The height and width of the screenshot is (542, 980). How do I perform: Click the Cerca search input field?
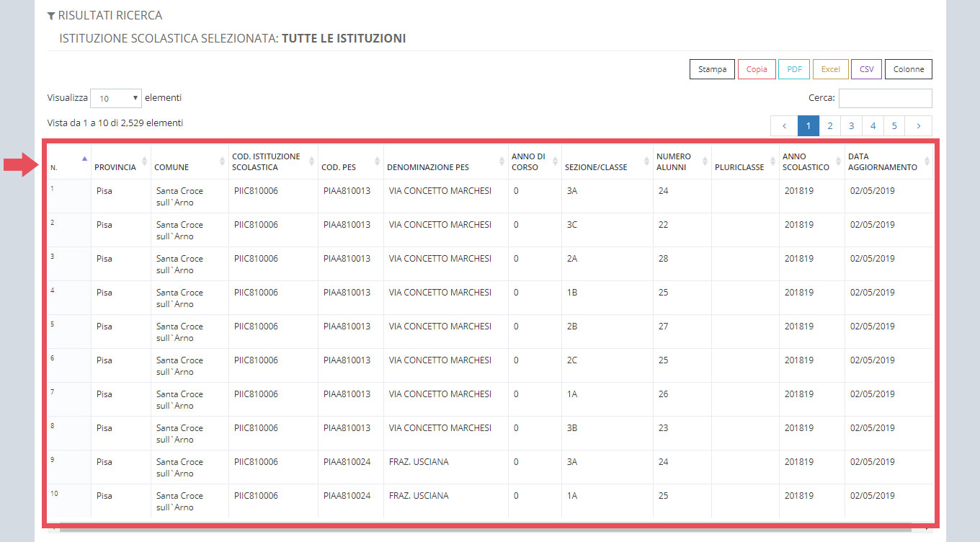(x=885, y=98)
